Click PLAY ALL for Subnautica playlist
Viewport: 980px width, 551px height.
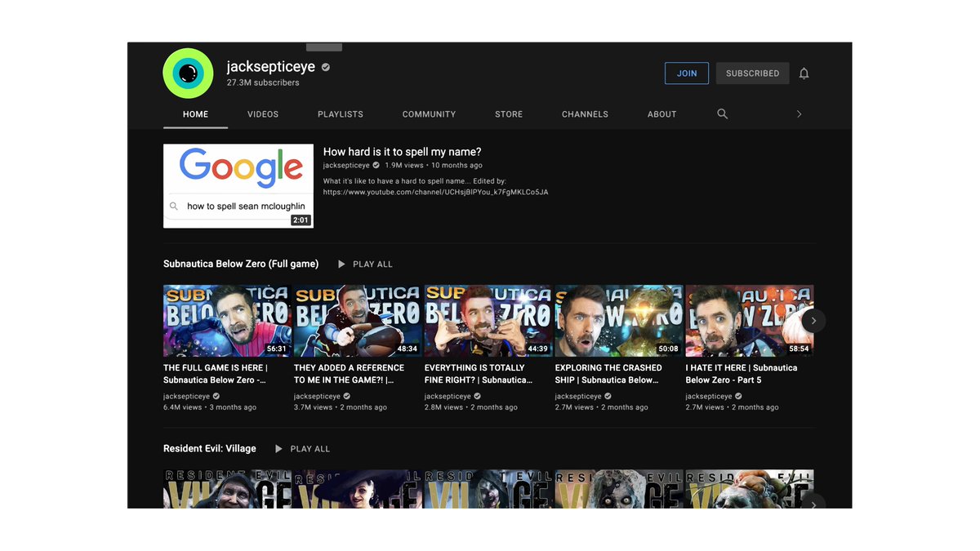coord(372,264)
